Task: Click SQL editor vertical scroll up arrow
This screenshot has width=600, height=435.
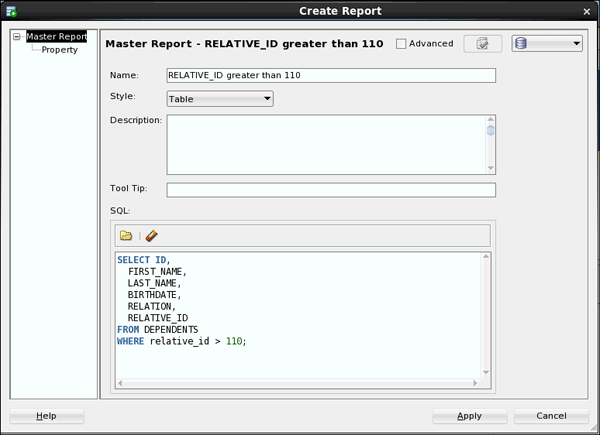Action: click(486, 256)
